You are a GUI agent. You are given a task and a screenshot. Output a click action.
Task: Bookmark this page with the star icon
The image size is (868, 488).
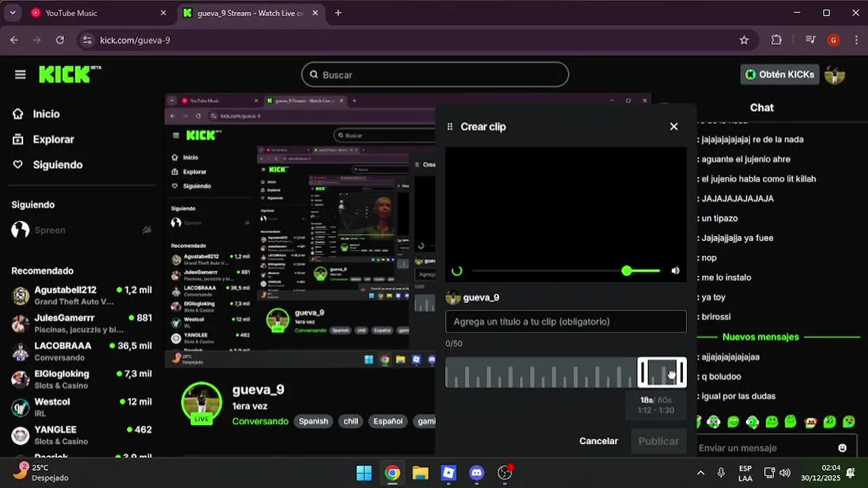tap(744, 40)
